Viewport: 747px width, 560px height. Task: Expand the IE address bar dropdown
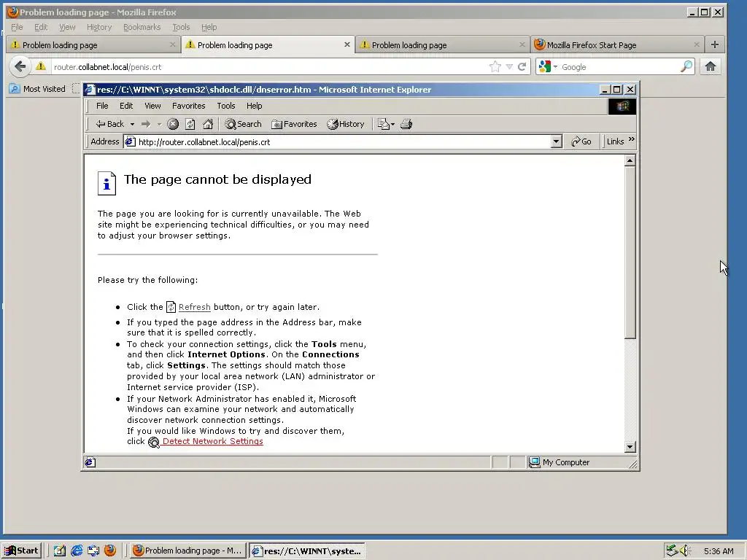tap(556, 142)
